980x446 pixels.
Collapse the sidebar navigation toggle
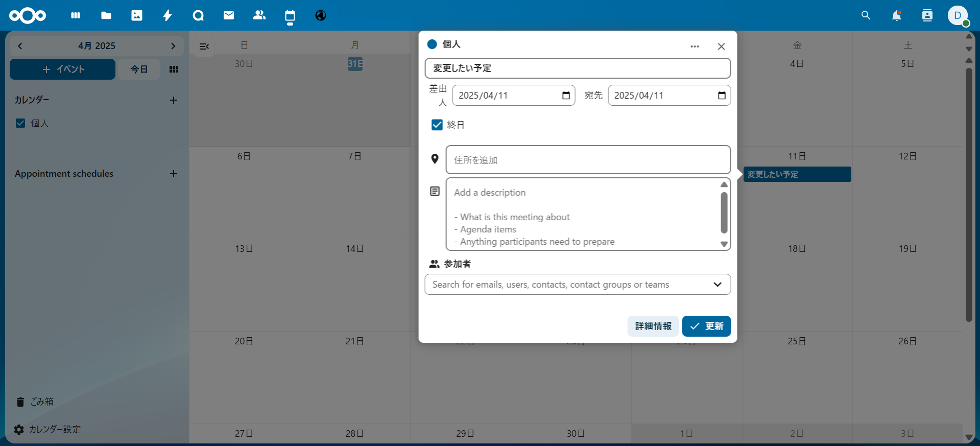click(x=204, y=46)
